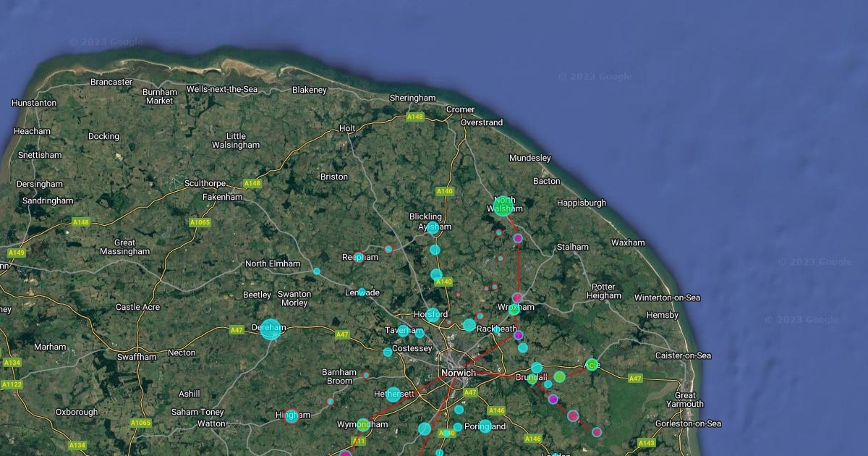
Task: Click the green marker at Acle
Action: point(592,364)
